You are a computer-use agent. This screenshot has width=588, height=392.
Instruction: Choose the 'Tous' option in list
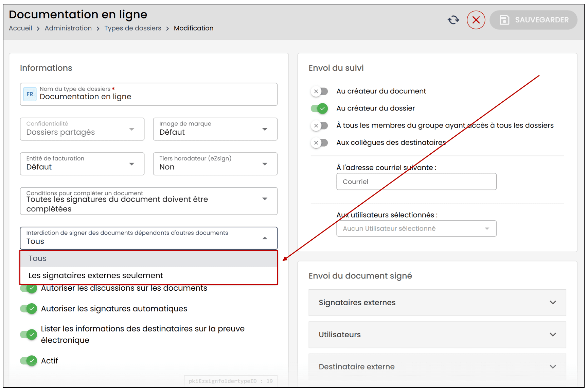pos(37,258)
